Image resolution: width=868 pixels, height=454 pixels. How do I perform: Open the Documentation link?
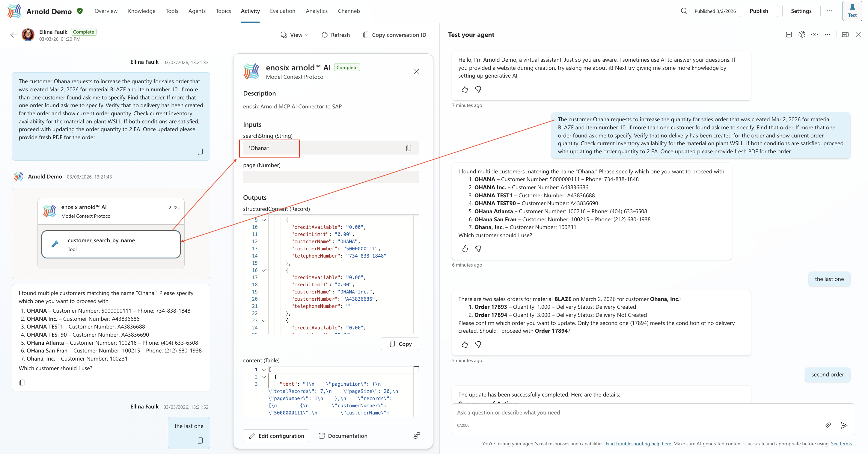[343, 435]
